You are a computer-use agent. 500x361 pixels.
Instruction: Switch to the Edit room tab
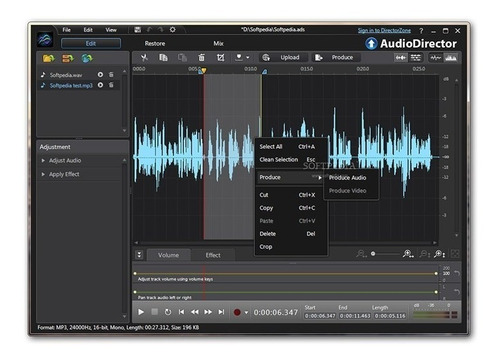[91, 43]
